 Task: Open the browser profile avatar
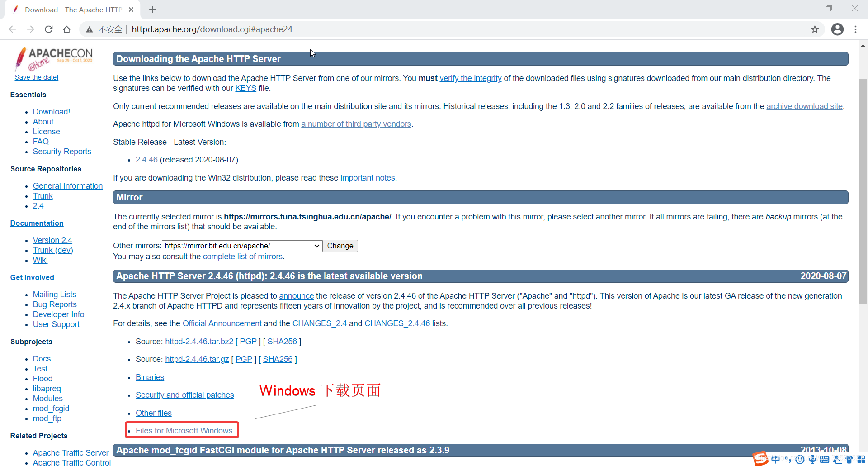point(838,29)
